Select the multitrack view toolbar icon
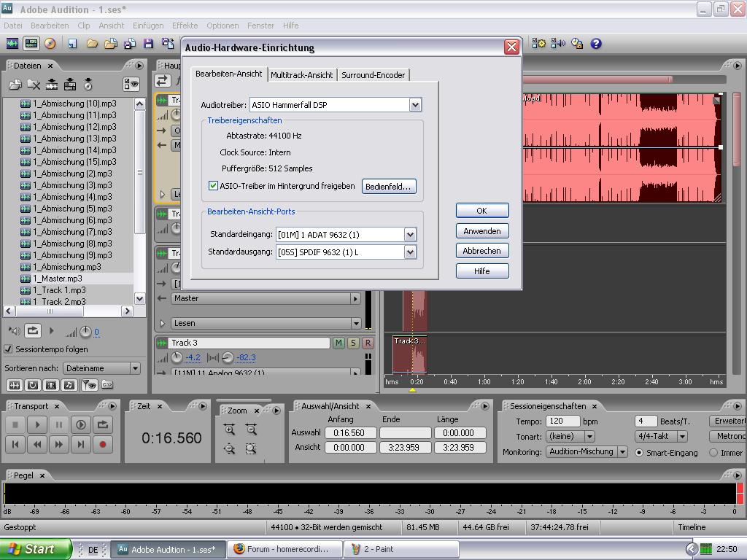This screenshot has width=747, height=560. click(x=31, y=44)
